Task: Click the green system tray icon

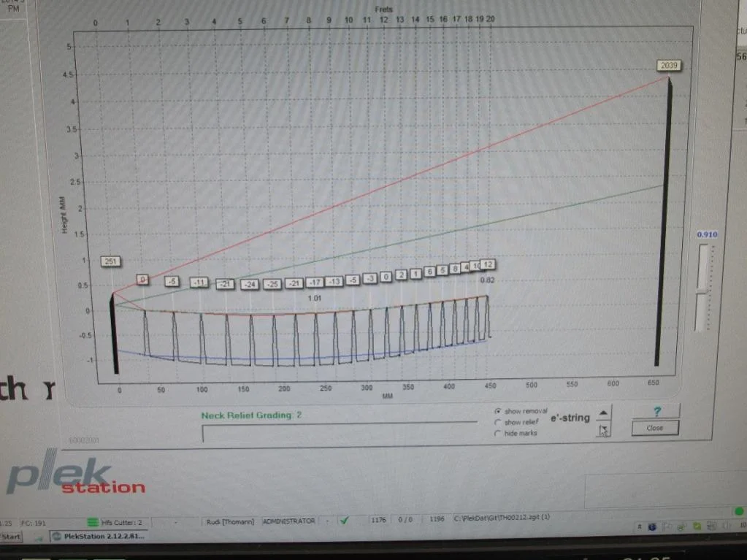Action: click(x=697, y=526)
